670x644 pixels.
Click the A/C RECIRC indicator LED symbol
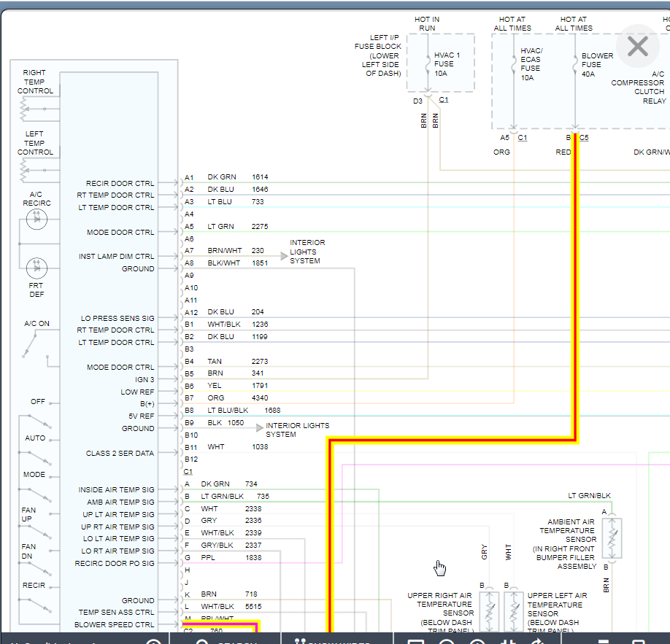point(36,219)
